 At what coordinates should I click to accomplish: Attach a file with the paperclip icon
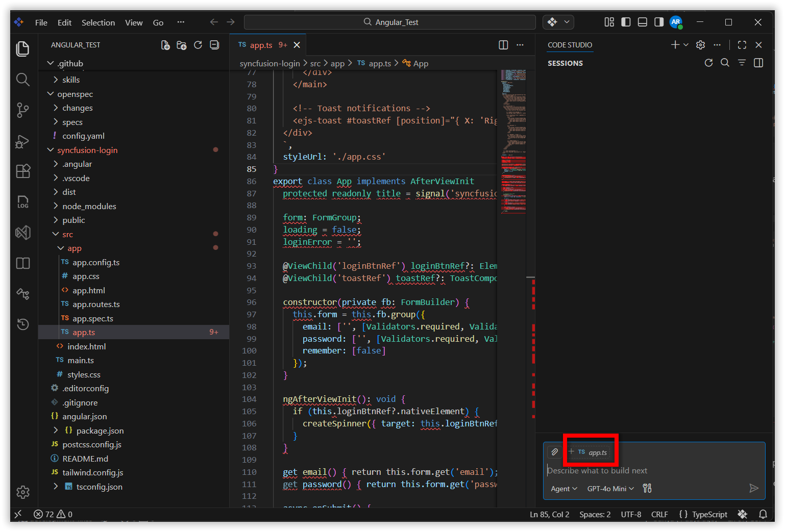click(554, 451)
